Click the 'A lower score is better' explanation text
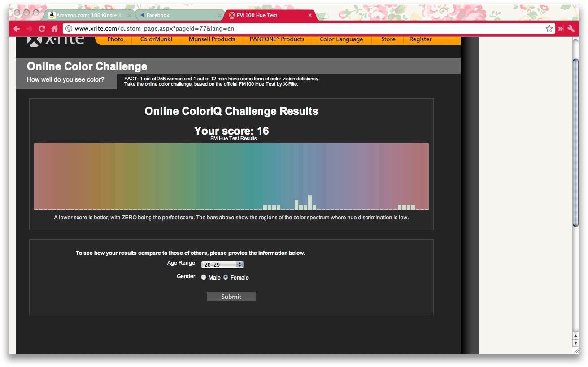Screen dimensions: 588x367 231,218
